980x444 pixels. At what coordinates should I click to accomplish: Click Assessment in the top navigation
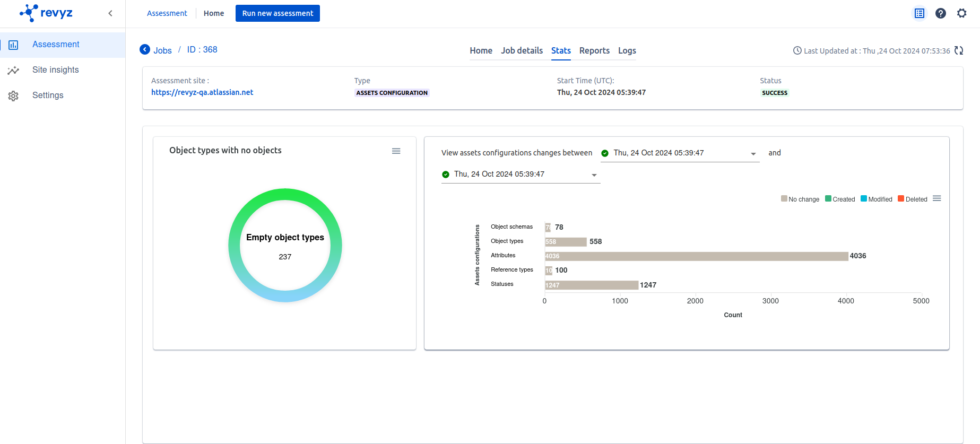click(x=167, y=13)
